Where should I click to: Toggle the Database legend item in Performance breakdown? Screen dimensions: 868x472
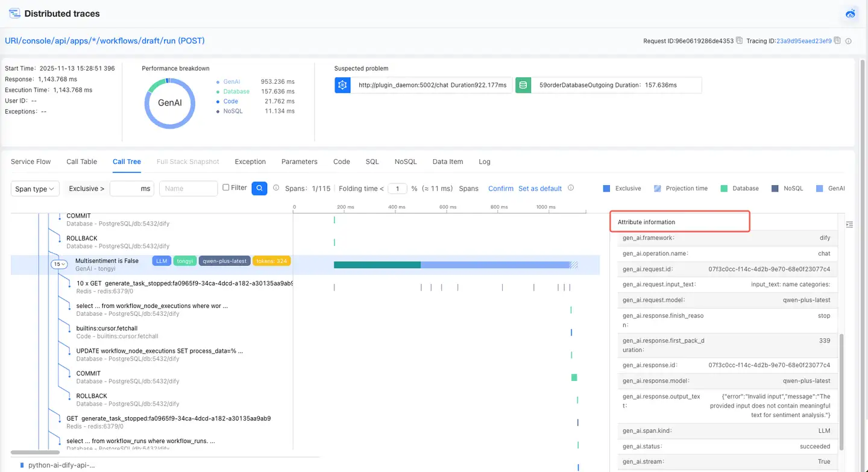coord(236,92)
